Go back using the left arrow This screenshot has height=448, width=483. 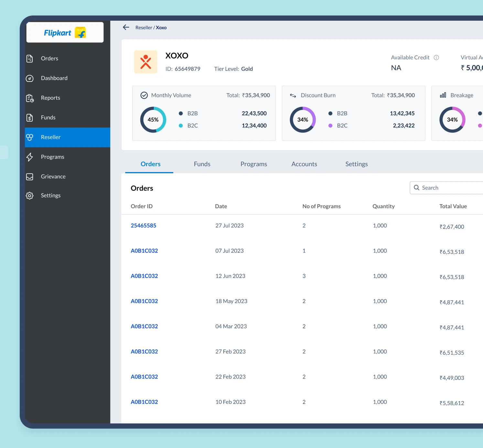tap(126, 27)
